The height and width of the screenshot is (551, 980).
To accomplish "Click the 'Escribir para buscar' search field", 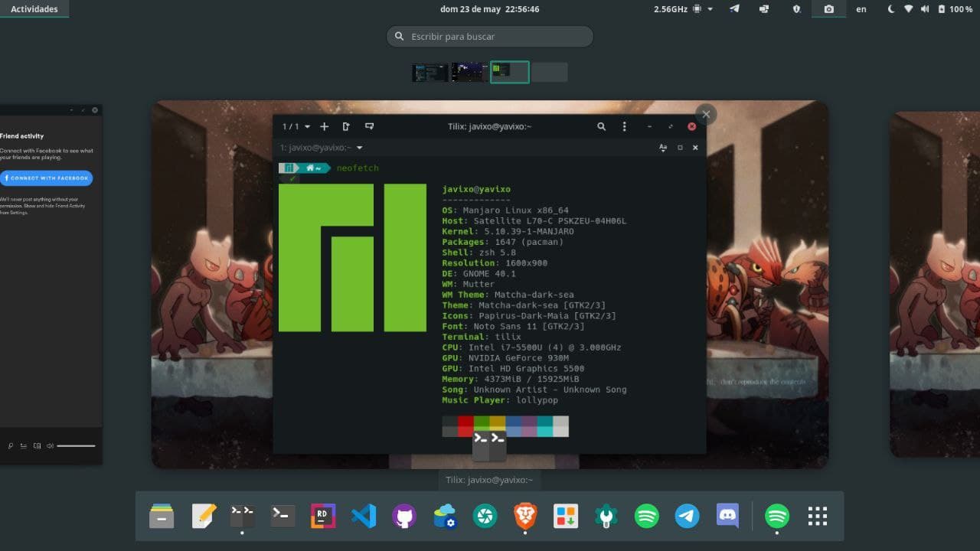I will [490, 36].
